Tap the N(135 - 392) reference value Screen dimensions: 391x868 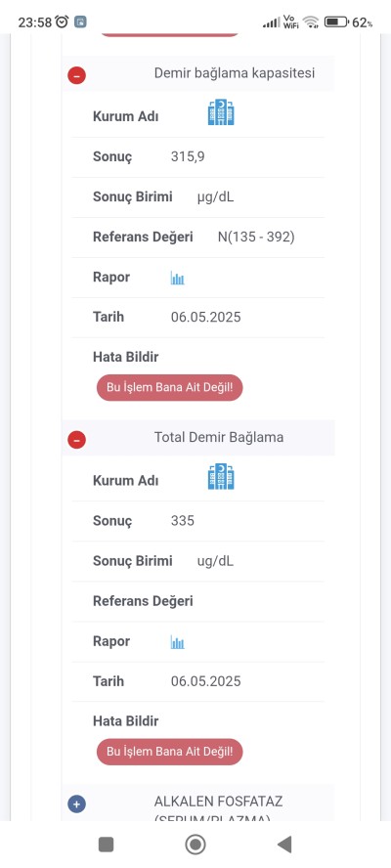pyautogui.click(x=256, y=238)
